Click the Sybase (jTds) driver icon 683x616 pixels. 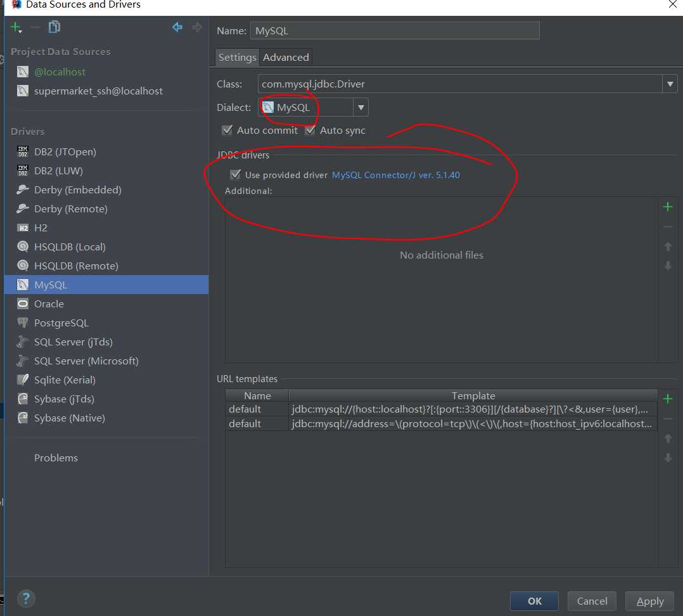coord(23,399)
